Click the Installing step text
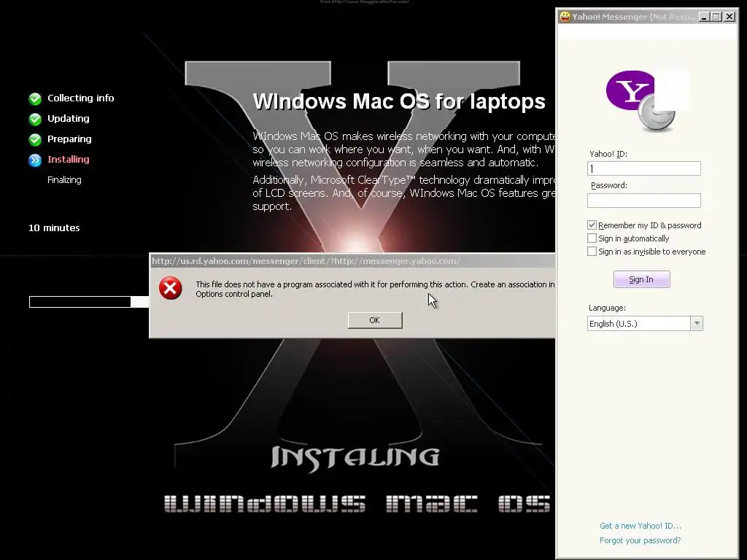Screen dimensions: 747x560 click(x=68, y=160)
